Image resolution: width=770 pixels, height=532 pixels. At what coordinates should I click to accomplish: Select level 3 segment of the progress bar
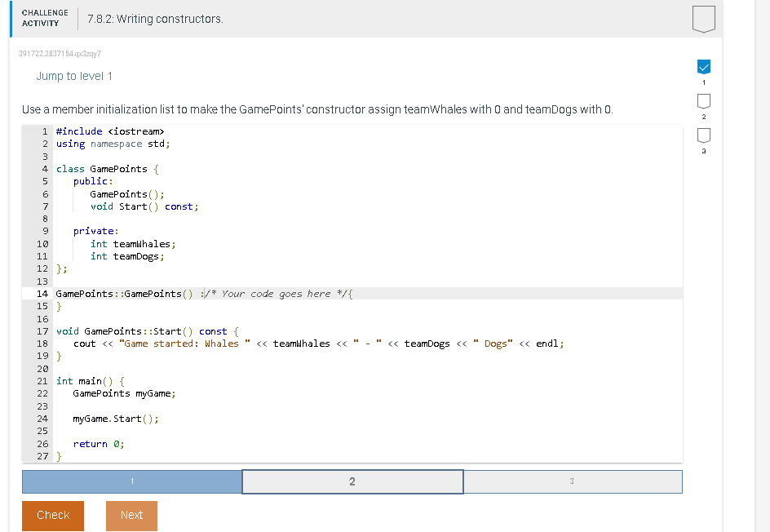click(573, 481)
